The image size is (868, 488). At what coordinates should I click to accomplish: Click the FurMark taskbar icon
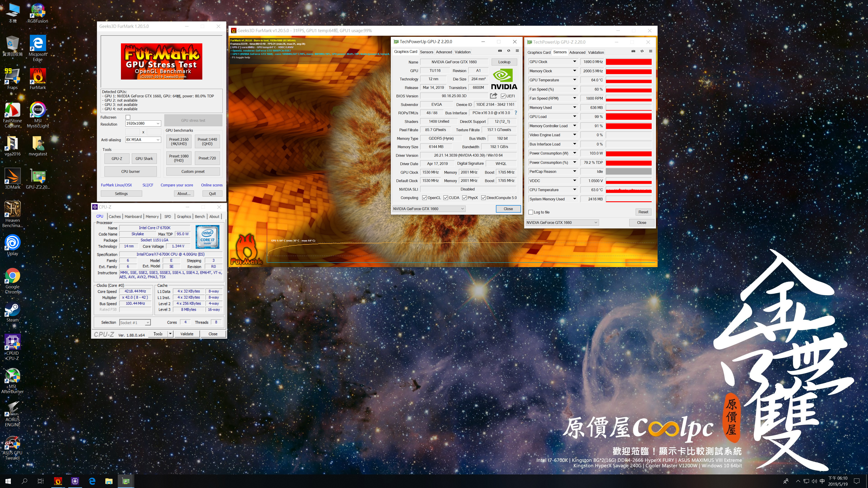58,481
